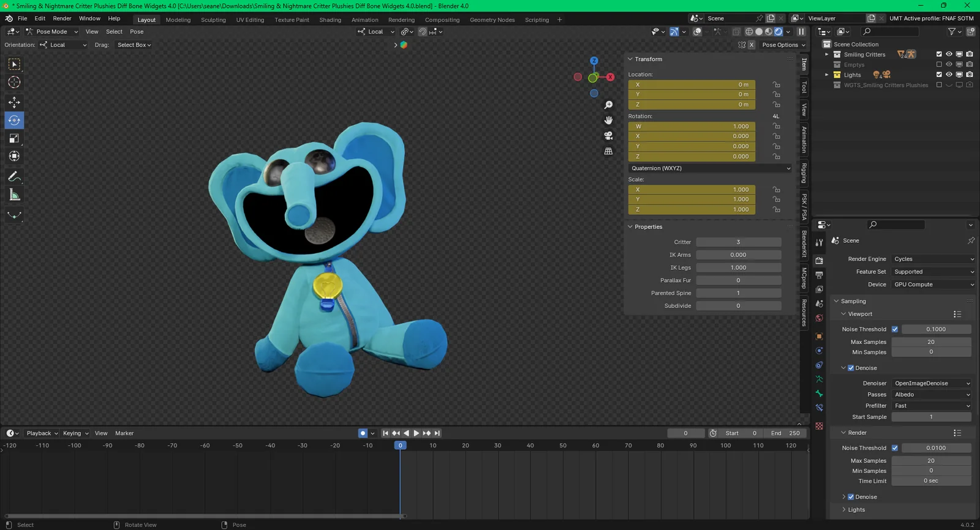Click the viewport pan hand icon

pyautogui.click(x=608, y=120)
